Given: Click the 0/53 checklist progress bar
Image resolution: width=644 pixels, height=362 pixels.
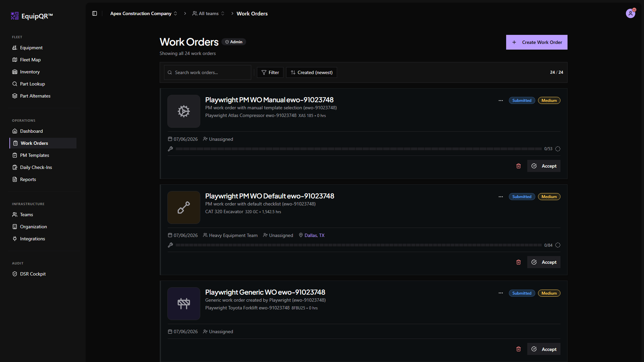Looking at the screenshot, I should pos(359,149).
